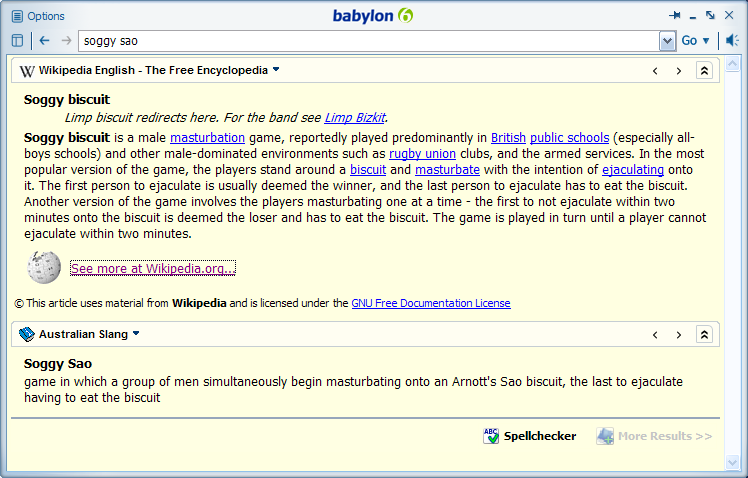Click the Australian Slang book icon
748x478 pixels.
27,334
